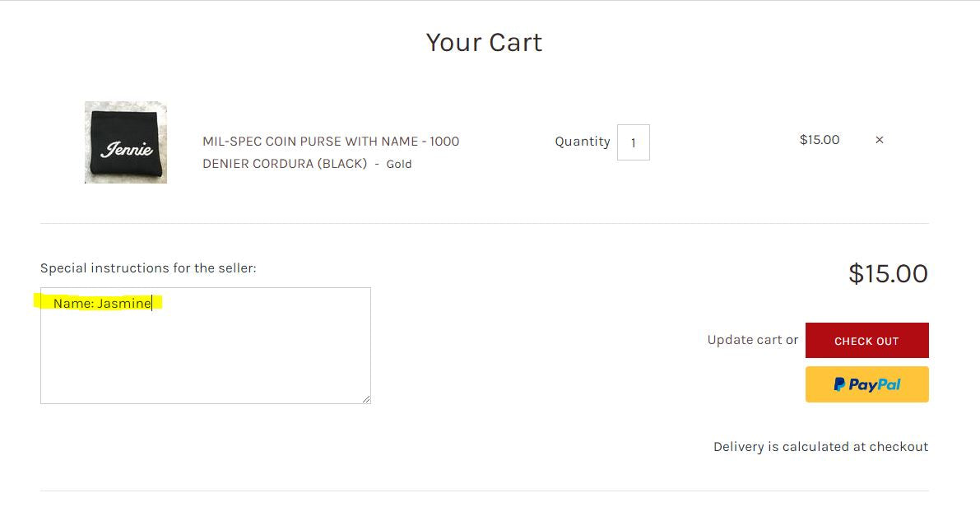Click the 'Delivery is calculated at checkout' note

point(820,447)
